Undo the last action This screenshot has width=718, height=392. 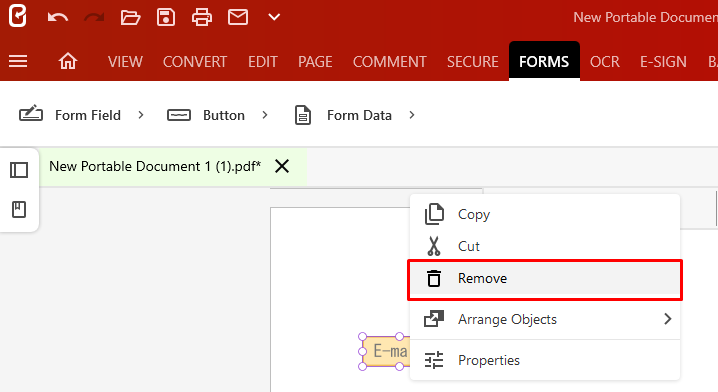[x=58, y=18]
